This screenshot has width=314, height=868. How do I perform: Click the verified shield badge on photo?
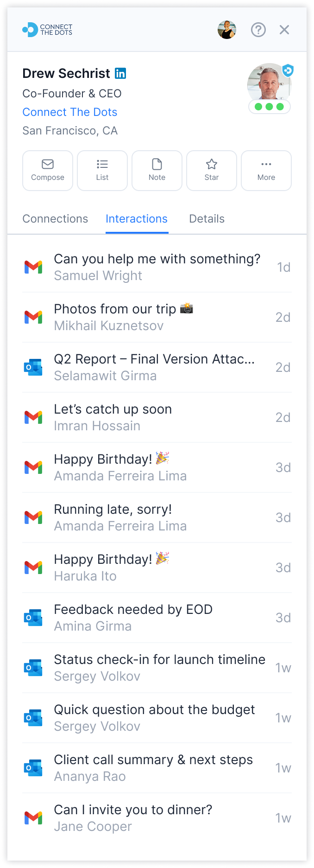tap(288, 70)
